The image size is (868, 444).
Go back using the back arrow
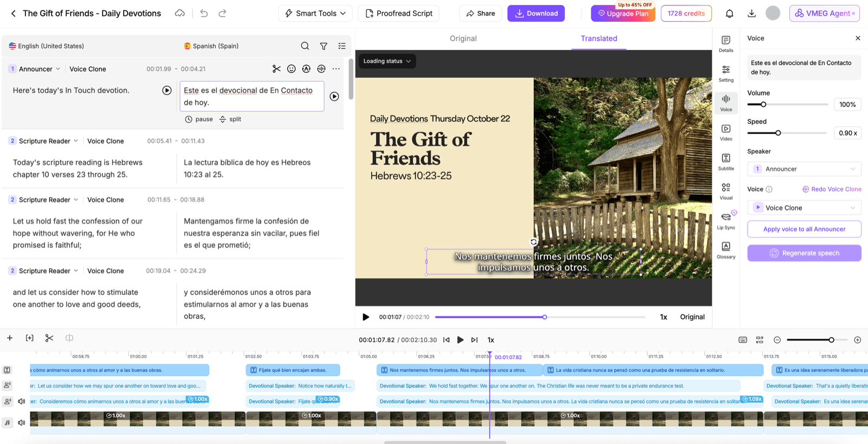(13, 14)
